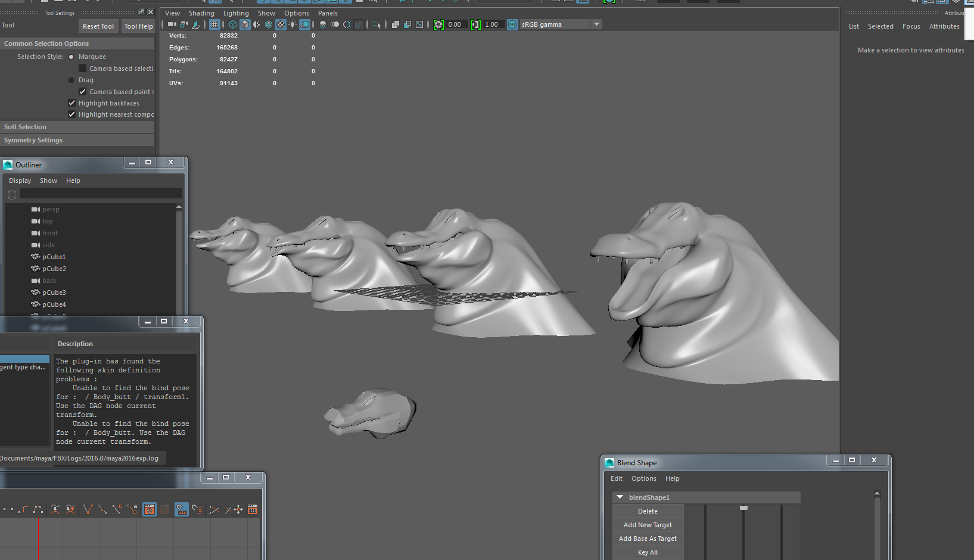Viewport: 974px width, 560px height.
Task: Uncheck Highlight backfaces option
Action: point(72,103)
